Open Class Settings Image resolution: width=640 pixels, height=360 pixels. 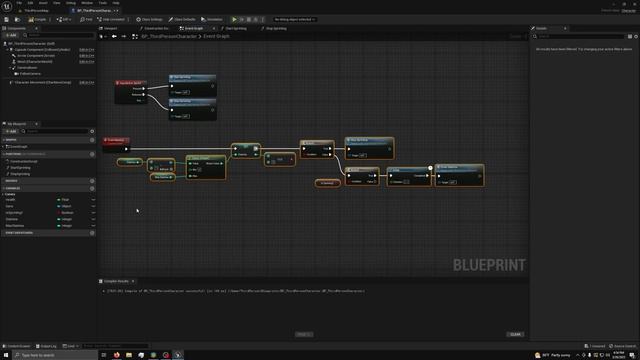149,19
